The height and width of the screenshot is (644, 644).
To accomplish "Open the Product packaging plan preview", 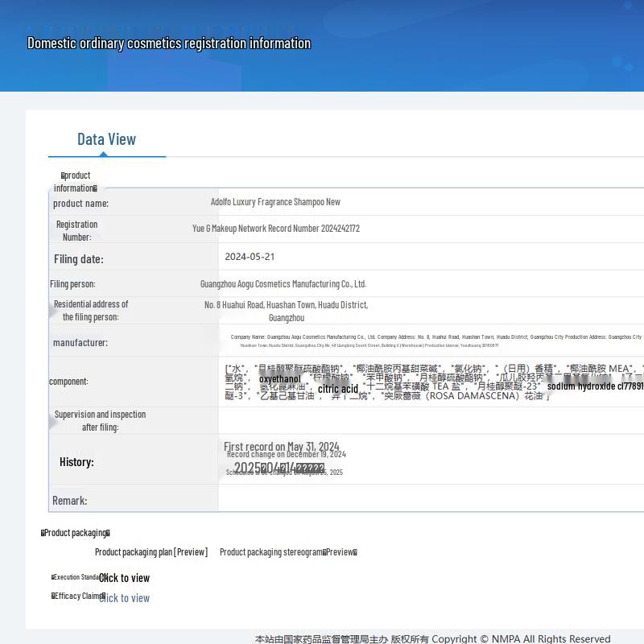I will click(x=151, y=552).
